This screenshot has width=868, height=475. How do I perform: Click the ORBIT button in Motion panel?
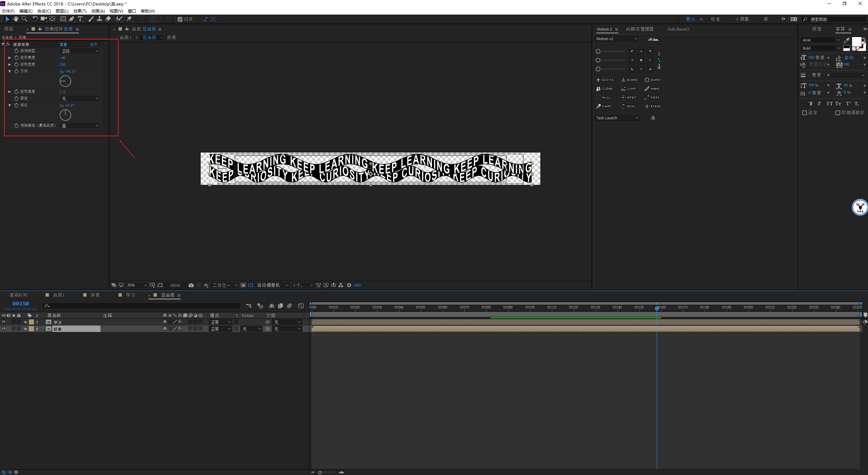pyautogui.click(x=629, y=98)
